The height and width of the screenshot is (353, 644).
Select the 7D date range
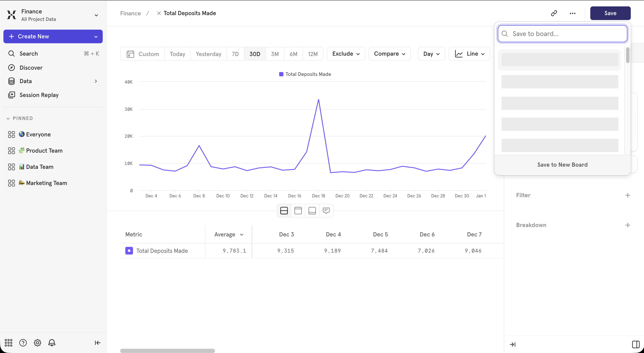point(235,54)
